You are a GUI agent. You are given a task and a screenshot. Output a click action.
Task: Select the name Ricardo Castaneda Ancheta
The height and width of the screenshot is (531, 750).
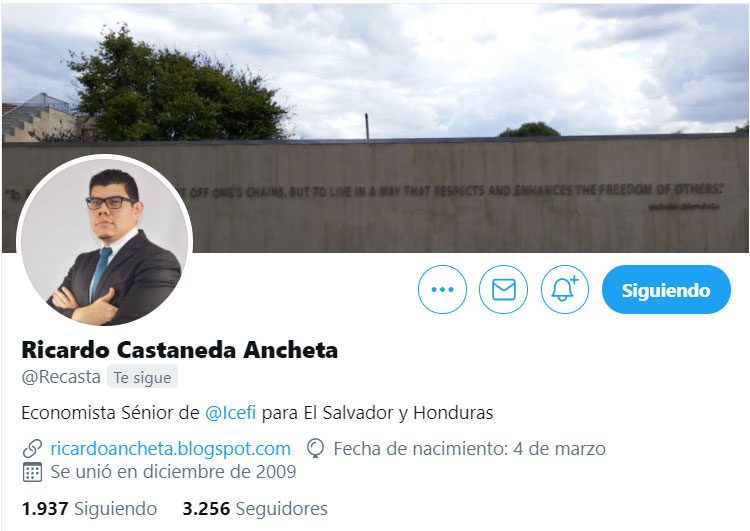click(x=179, y=350)
